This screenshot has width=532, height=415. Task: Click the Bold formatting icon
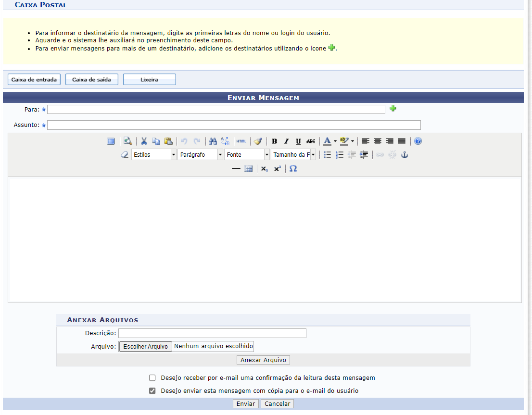pos(274,141)
